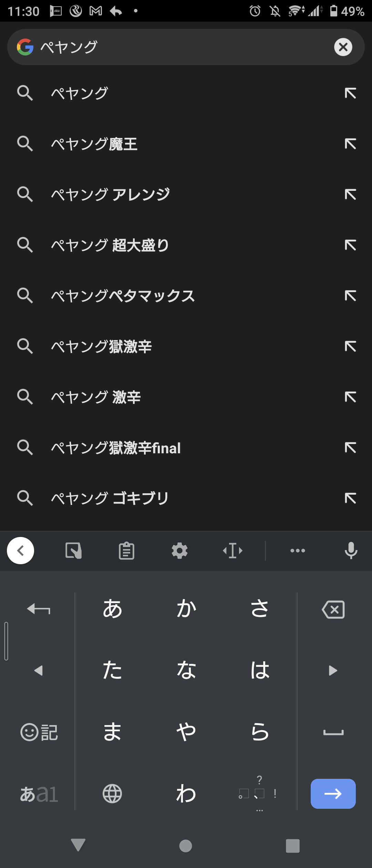The image size is (372, 868).
Task: Collapse keyboard toolbar with back chevron
Action: tap(21, 550)
